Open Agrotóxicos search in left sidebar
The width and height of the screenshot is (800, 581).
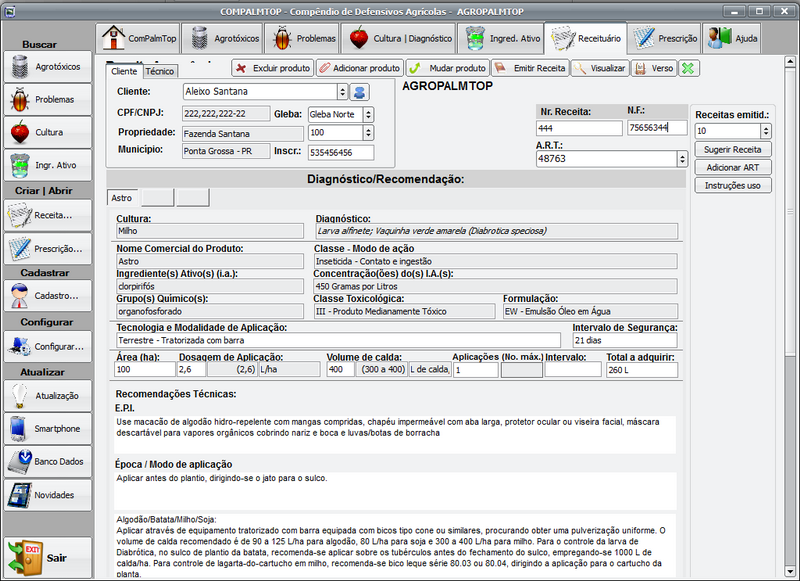(x=47, y=67)
